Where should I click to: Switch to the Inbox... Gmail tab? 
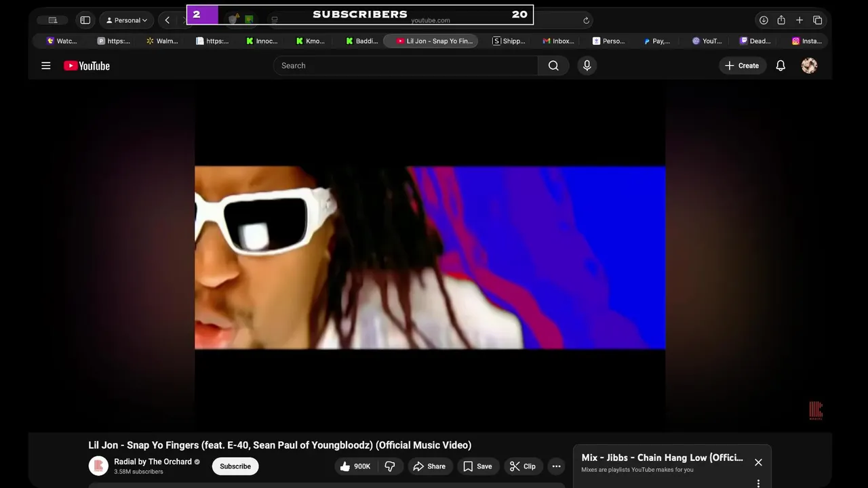coord(558,41)
